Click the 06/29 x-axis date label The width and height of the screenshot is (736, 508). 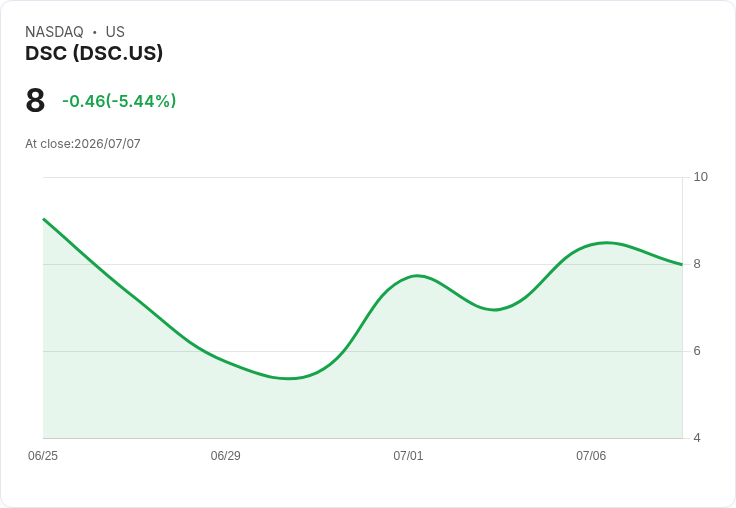pyautogui.click(x=225, y=456)
